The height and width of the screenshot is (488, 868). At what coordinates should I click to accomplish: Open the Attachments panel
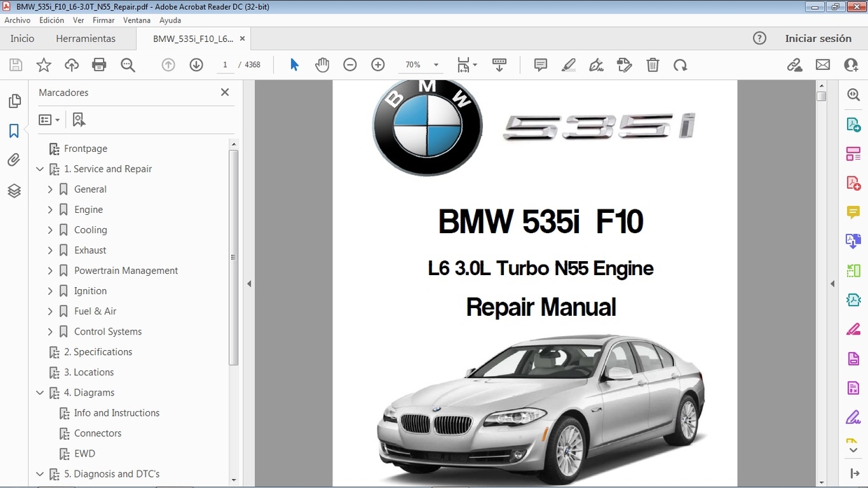pyautogui.click(x=14, y=160)
